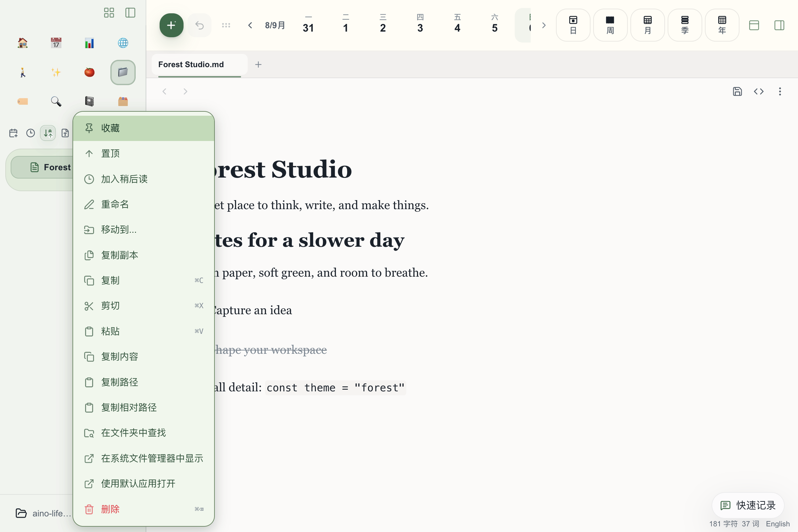Choose 复制副本 from the context menu
The width and height of the screenshot is (798, 532).
pyautogui.click(x=144, y=255)
